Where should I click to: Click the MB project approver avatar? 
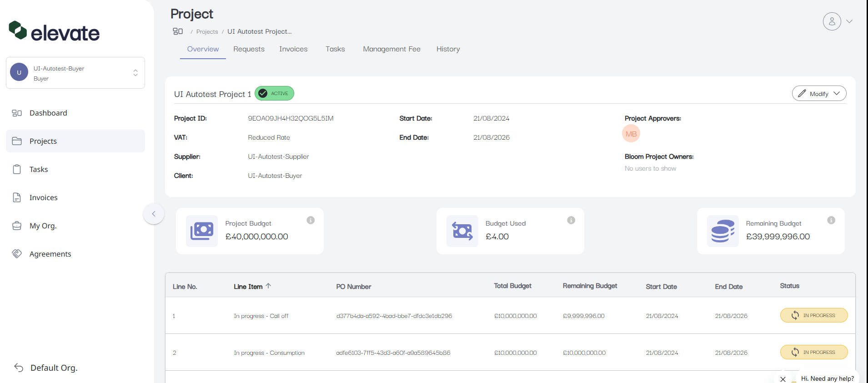pyautogui.click(x=631, y=134)
